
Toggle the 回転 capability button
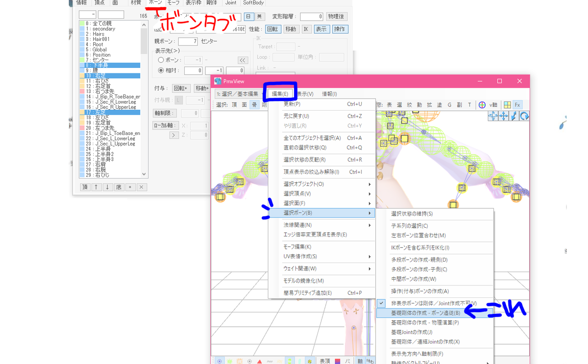coord(273,29)
